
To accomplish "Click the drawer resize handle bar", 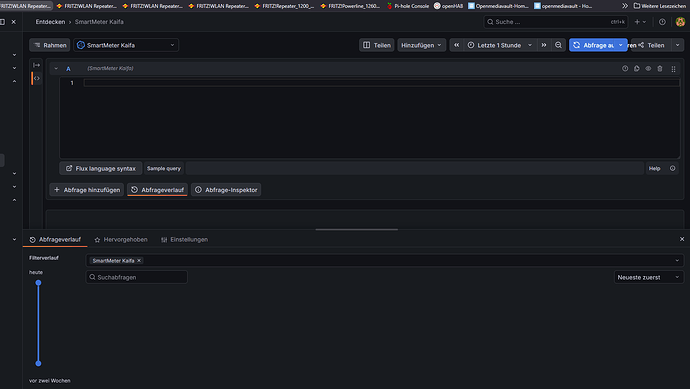I will pyautogui.click(x=356, y=229).
